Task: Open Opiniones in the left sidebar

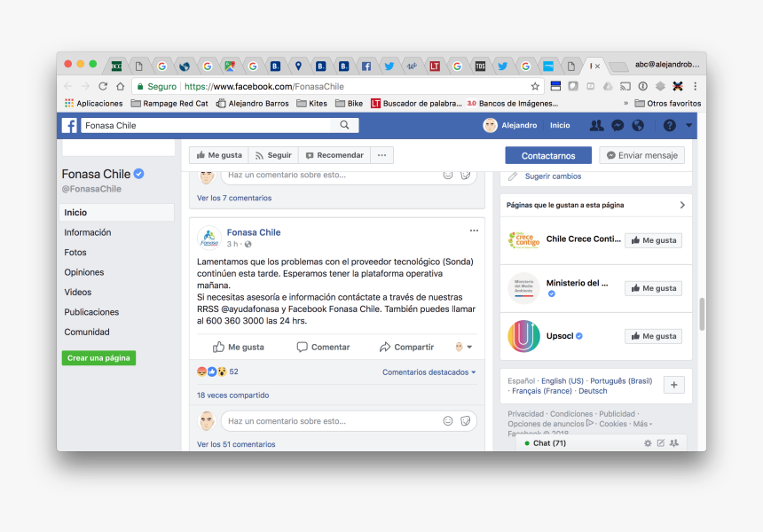Action: pos(84,272)
